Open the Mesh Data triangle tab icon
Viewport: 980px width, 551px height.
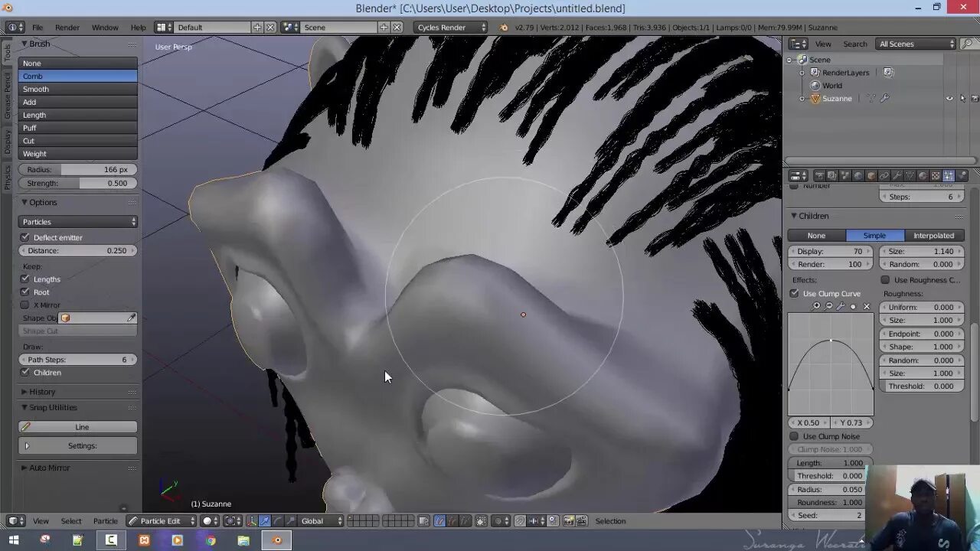(910, 176)
